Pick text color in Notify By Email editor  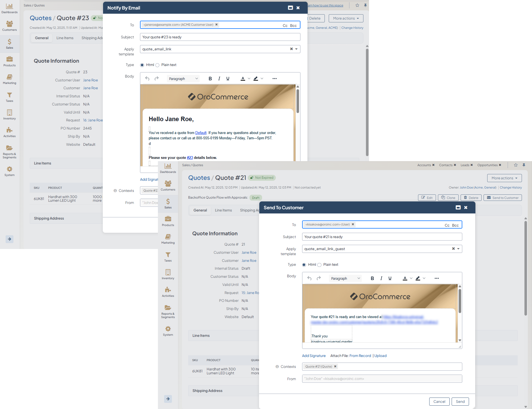point(243,79)
